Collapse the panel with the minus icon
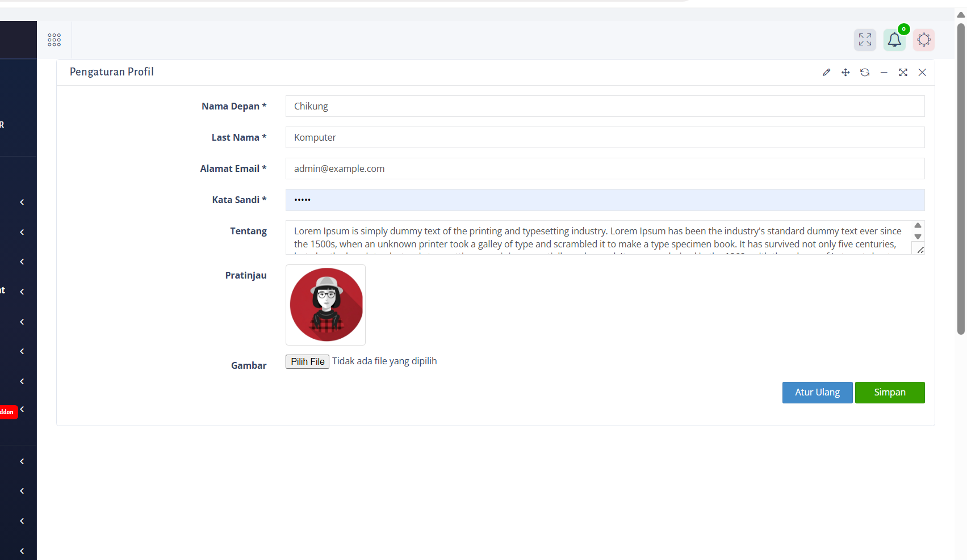This screenshot has height=560, width=967. point(884,72)
